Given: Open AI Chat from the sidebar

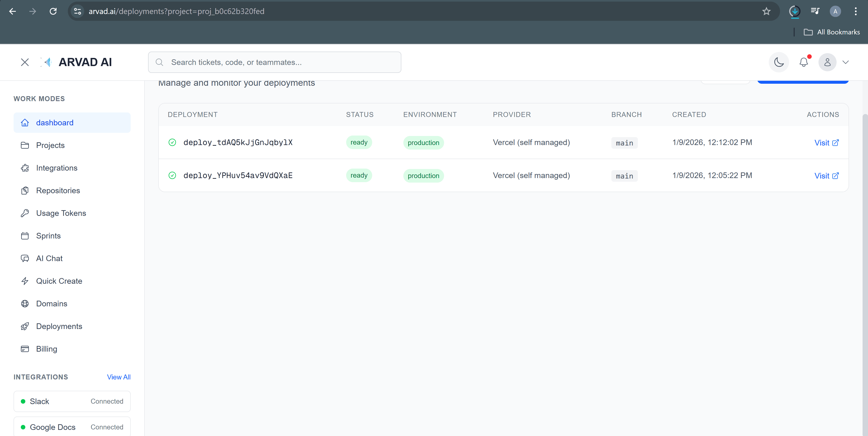Looking at the screenshot, I should (49, 258).
